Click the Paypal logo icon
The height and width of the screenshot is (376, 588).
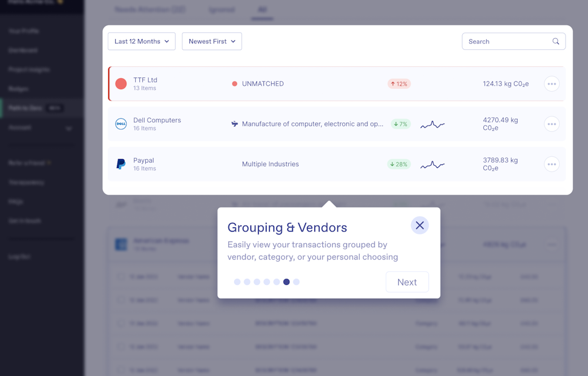pyautogui.click(x=121, y=164)
